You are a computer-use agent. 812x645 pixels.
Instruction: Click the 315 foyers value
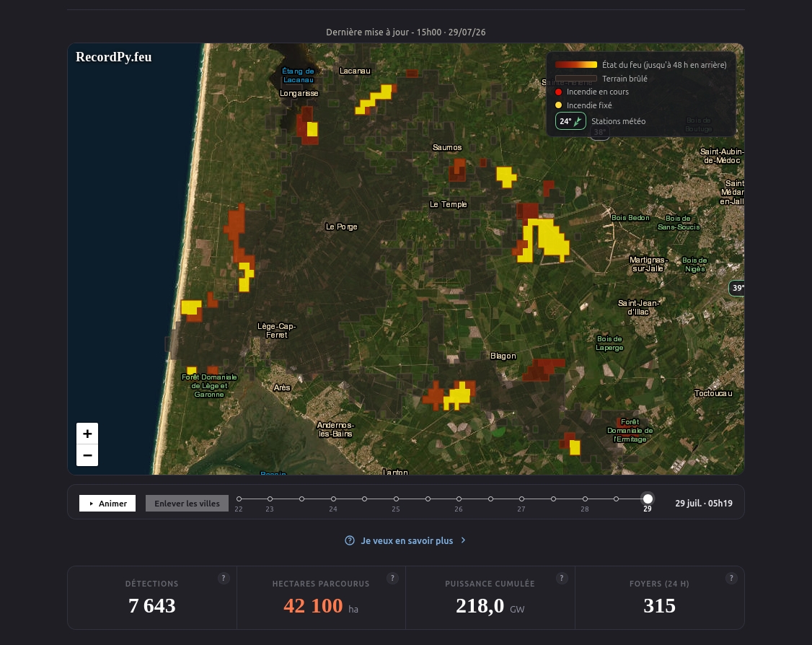(x=659, y=605)
